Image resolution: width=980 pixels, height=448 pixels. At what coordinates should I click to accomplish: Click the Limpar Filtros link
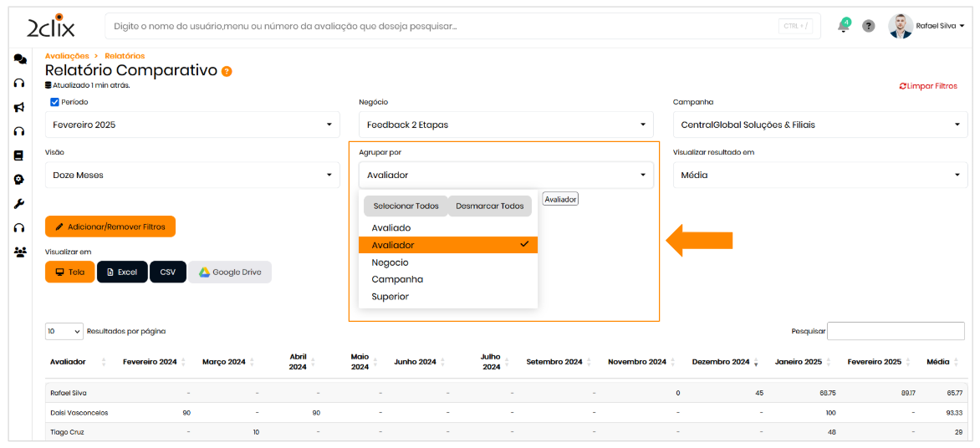click(928, 86)
